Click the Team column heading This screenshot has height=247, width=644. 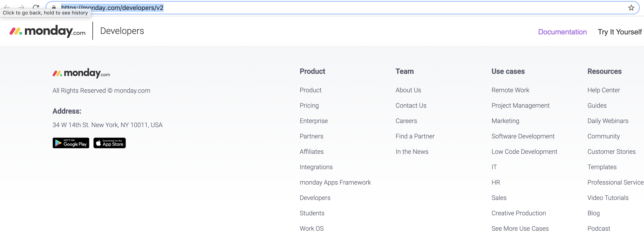click(x=404, y=71)
